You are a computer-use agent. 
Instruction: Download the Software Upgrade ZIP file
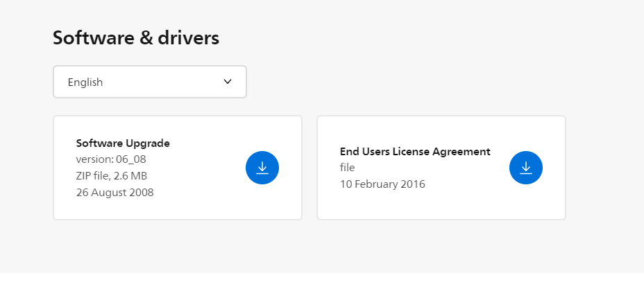262,168
